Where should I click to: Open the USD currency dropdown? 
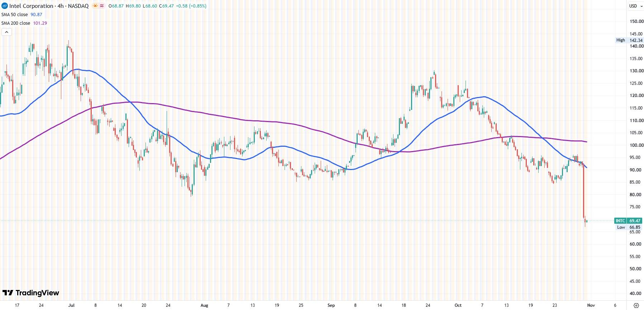pos(635,6)
